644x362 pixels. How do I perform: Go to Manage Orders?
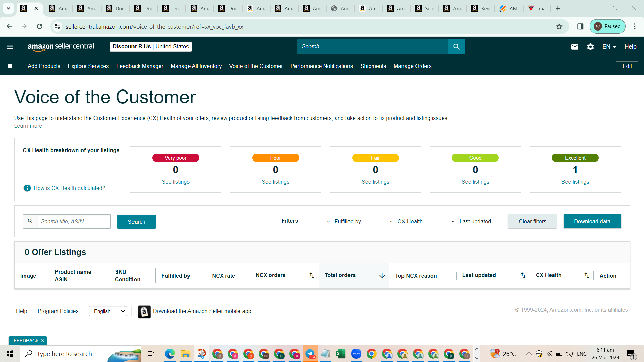click(413, 66)
